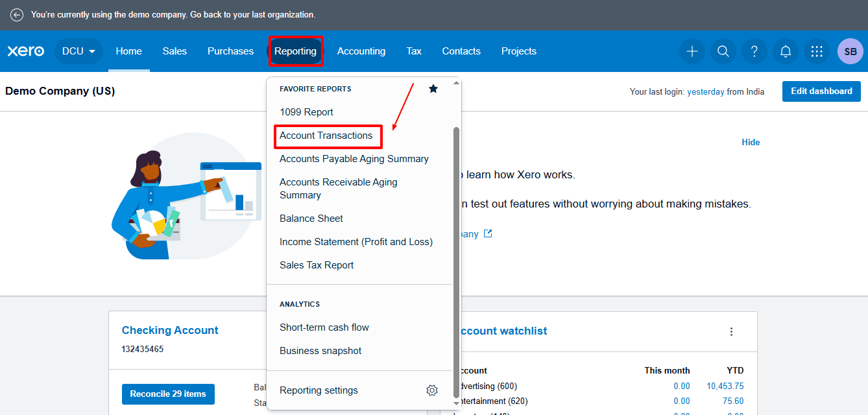Open Account watchlist three-dot menu

731,331
